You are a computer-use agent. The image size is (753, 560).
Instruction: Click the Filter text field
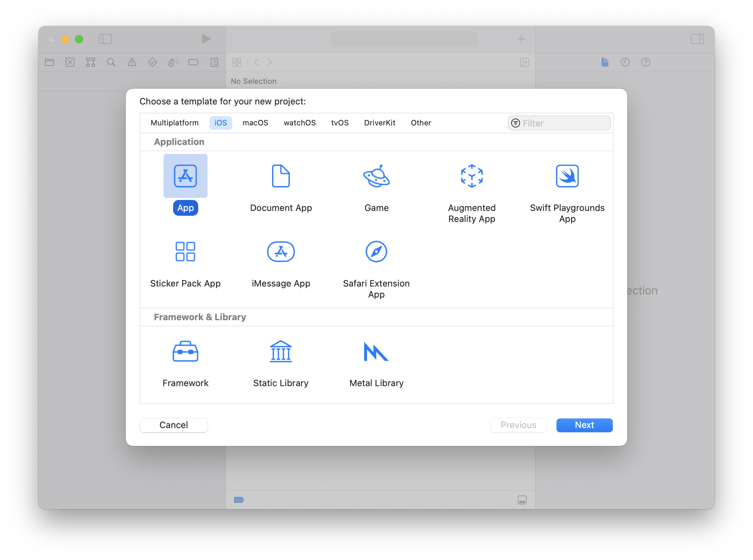(x=559, y=123)
